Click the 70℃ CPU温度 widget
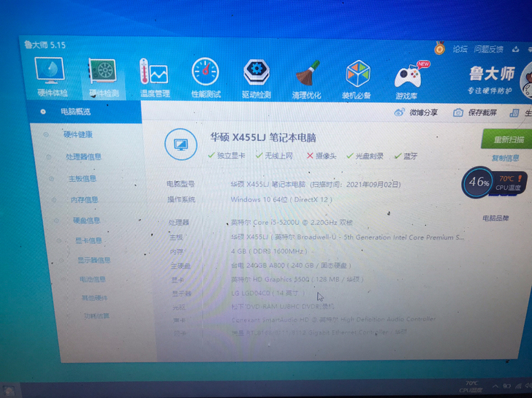Image resolution: width=532 pixels, height=398 pixels. (509, 183)
